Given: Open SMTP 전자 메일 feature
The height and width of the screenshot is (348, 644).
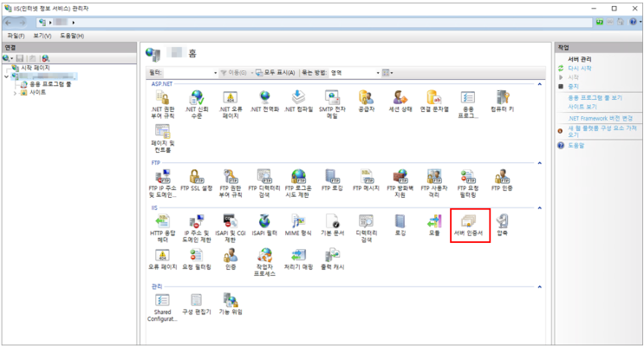Looking at the screenshot, I should (332, 104).
